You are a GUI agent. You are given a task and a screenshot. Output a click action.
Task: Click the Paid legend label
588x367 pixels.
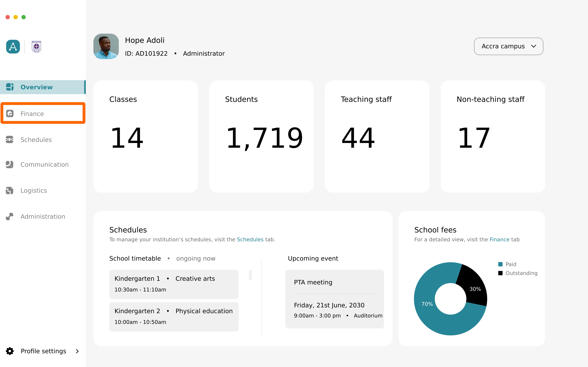[511, 264]
